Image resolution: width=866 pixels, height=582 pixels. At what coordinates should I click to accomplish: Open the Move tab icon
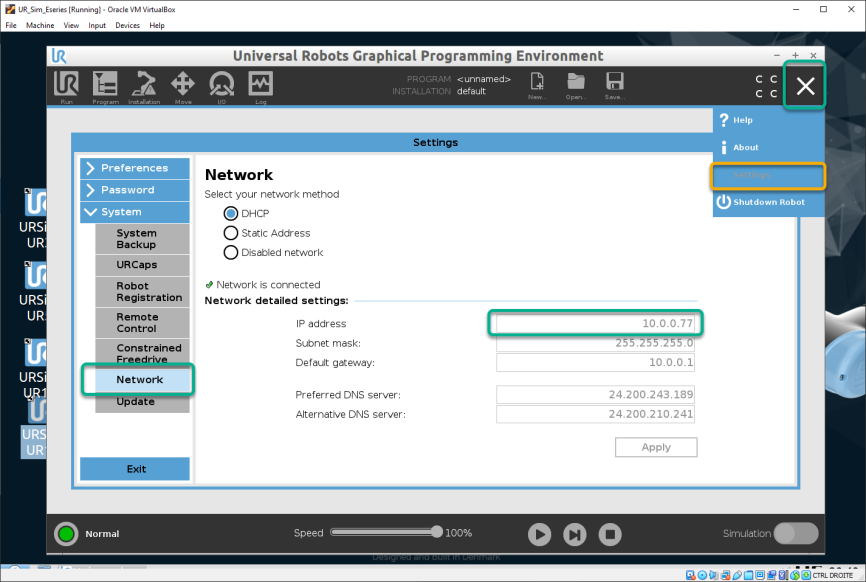[x=183, y=87]
